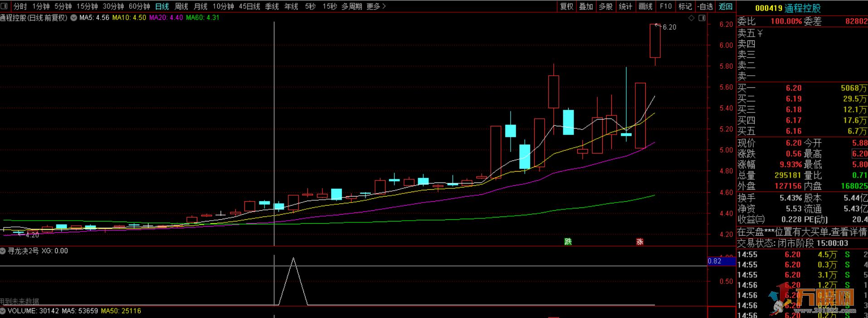Click the 委比 100.00% value
Viewport: 868px width, 318px height.
786,21
